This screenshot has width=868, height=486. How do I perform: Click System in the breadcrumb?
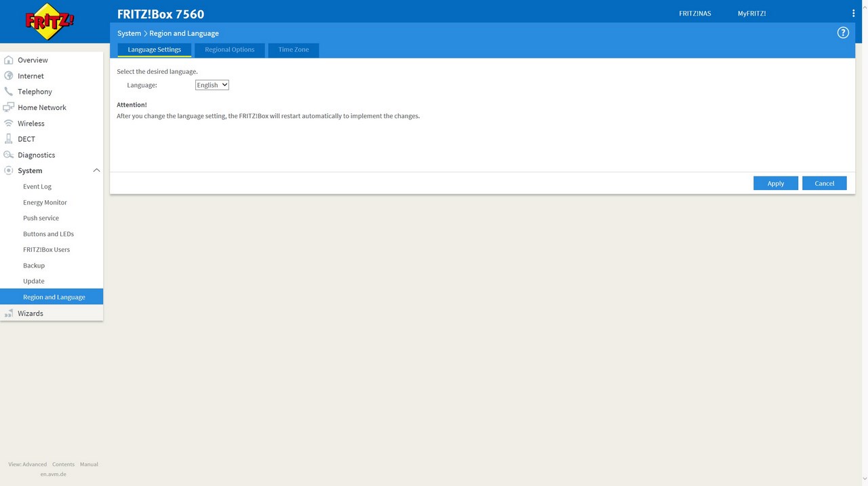click(129, 33)
